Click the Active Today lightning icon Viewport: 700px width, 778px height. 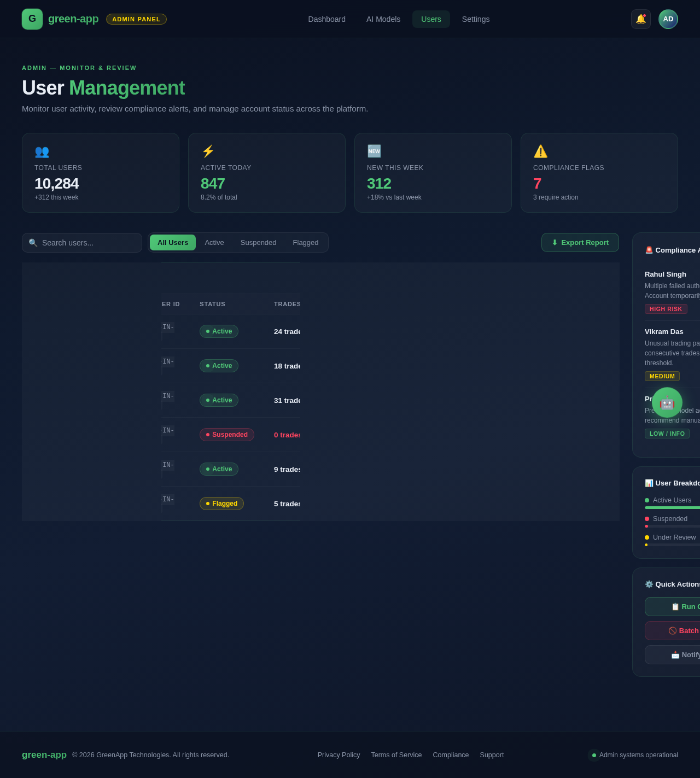click(208, 151)
